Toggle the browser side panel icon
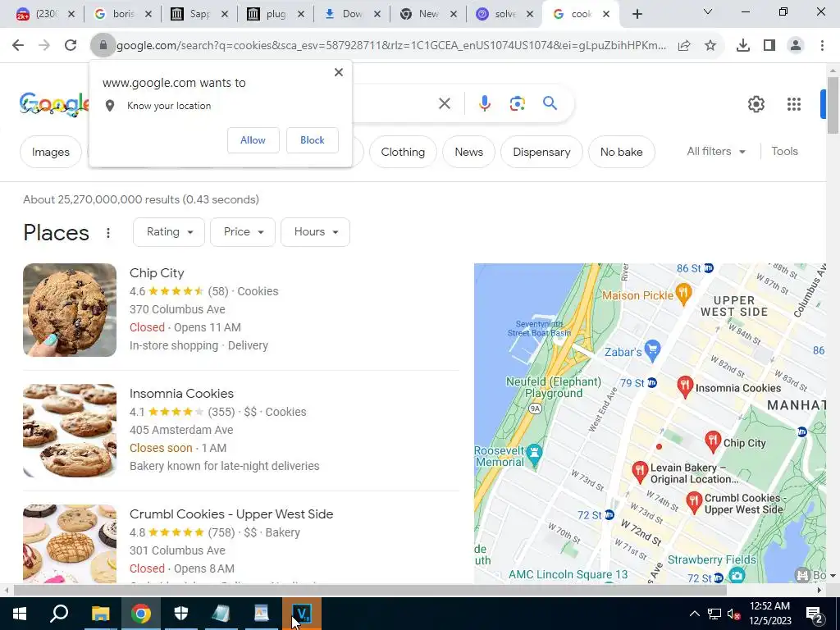The height and width of the screenshot is (630, 840). (x=769, y=46)
